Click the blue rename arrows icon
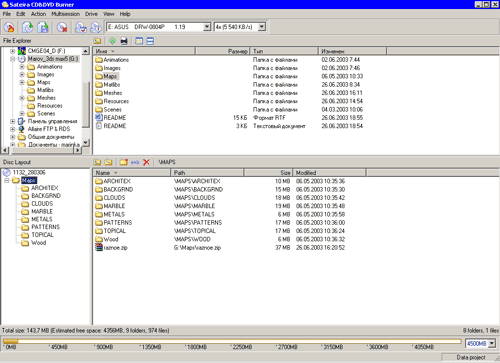The width and height of the screenshot is (500, 363). coord(135,162)
